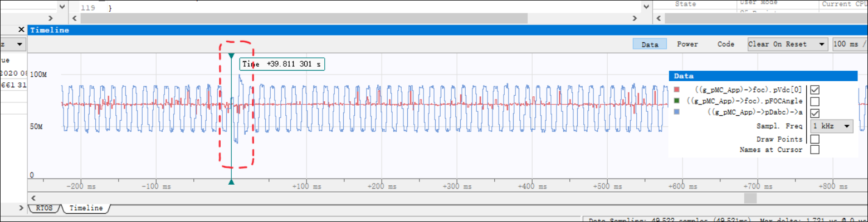
Task: Open the dropdown ending in 'z' beside Timeline
Action: (x=13, y=44)
